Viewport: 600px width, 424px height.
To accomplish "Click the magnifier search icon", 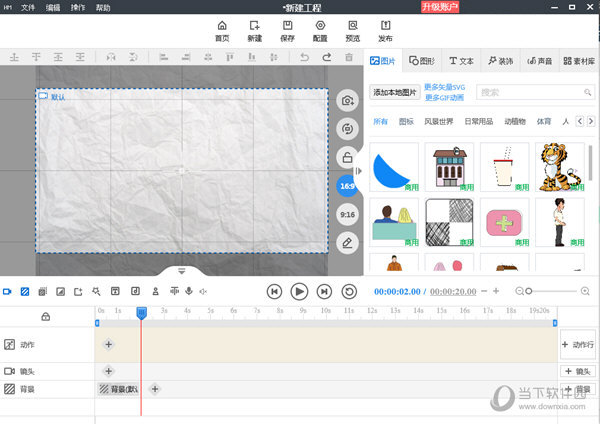I will pyautogui.click(x=588, y=92).
